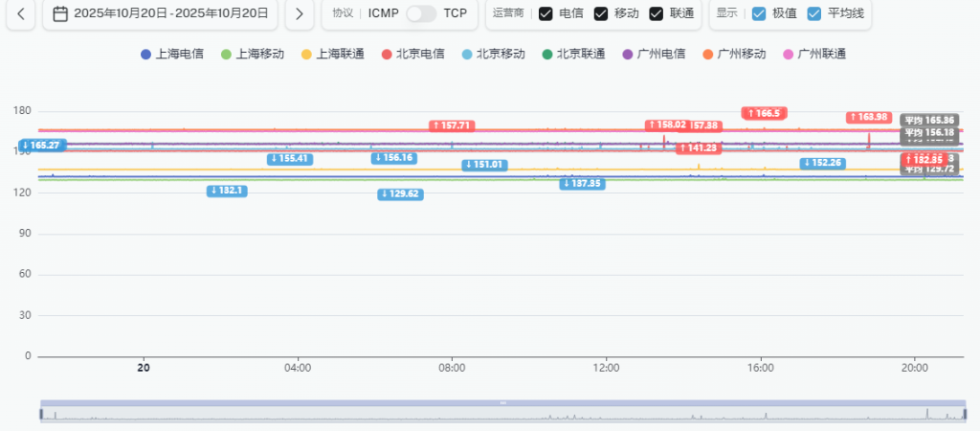The width and height of the screenshot is (980, 431).
Task: Hide the 广州电信 legend series
Action: tap(654, 54)
